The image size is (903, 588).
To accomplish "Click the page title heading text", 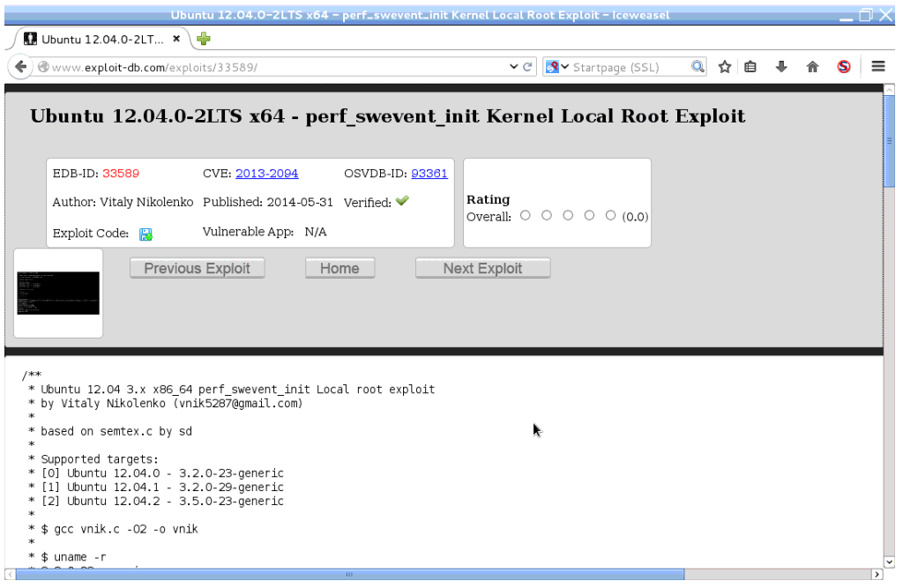I will [x=388, y=116].
